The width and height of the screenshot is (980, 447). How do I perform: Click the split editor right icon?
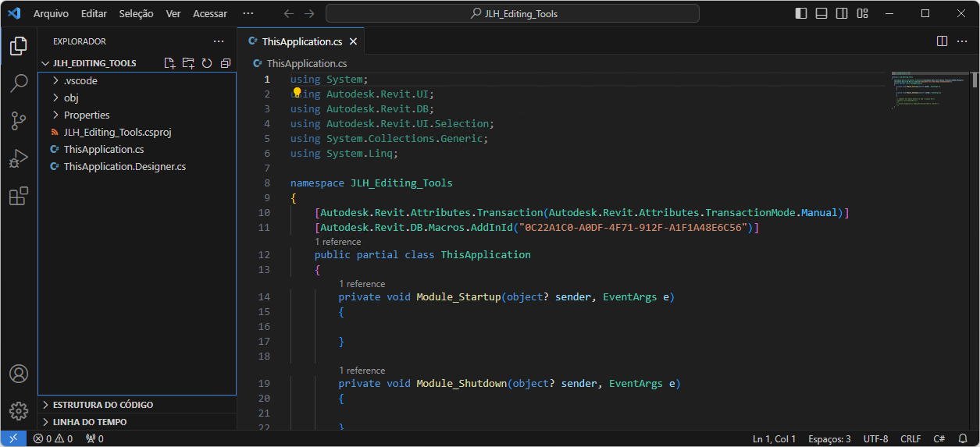942,41
